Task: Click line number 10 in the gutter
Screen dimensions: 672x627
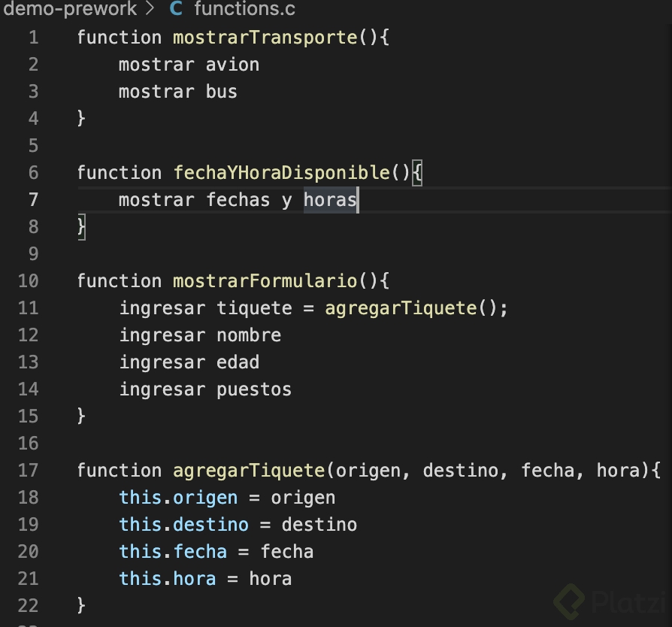Action: (28, 281)
